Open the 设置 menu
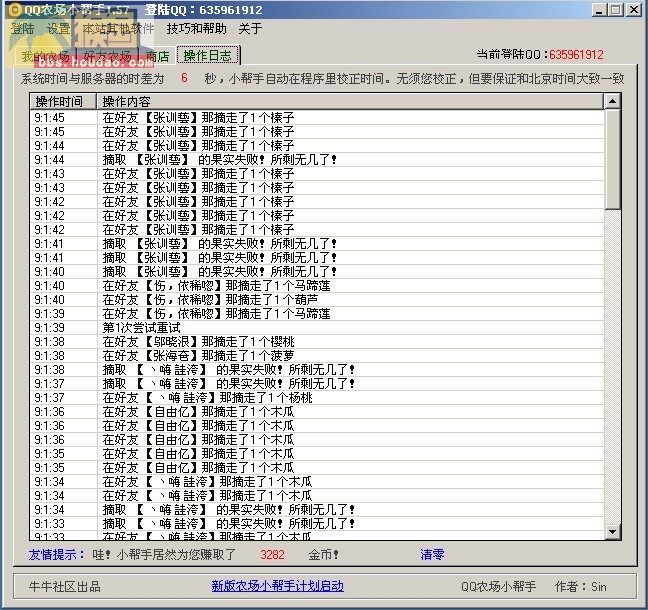 click(x=59, y=29)
